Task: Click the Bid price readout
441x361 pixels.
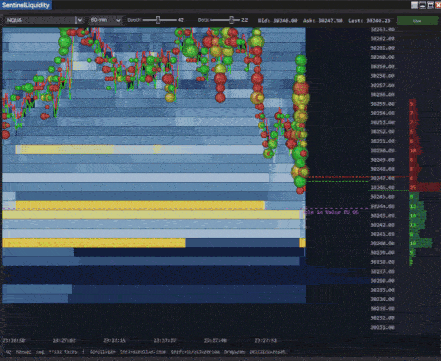Action: pyautogui.click(x=278, y=21)
